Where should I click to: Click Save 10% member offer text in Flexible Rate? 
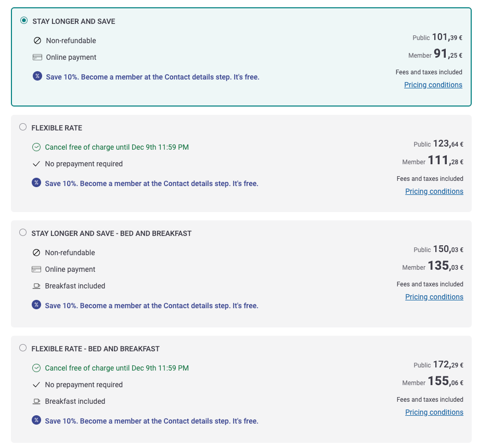pyautogui.click(x=151, y=183)
